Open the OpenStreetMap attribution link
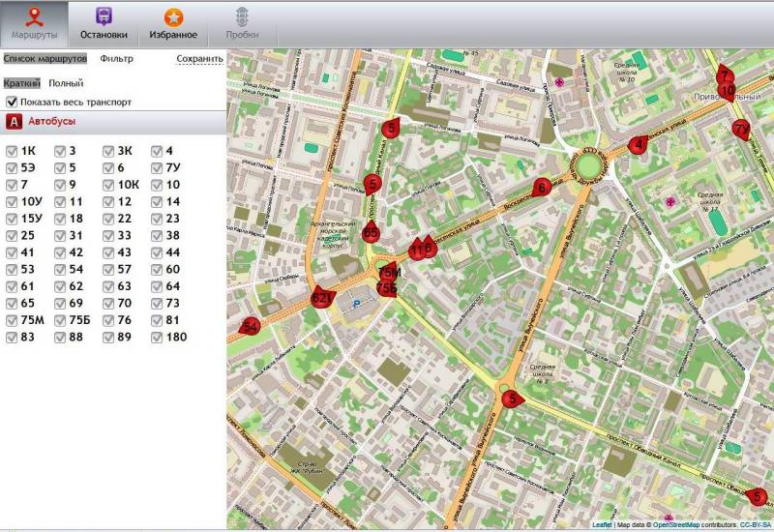This screenshot has height=532, width=774. point(682,525)
